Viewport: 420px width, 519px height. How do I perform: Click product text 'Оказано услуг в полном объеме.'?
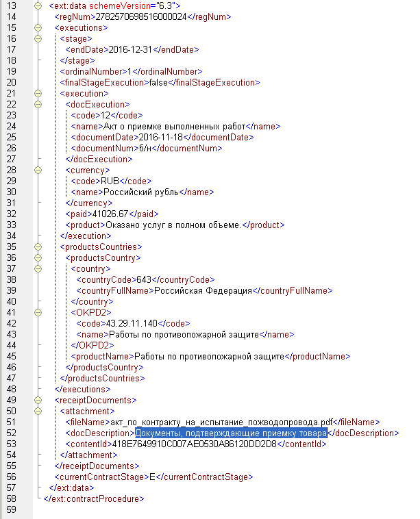tap(173, 225)
